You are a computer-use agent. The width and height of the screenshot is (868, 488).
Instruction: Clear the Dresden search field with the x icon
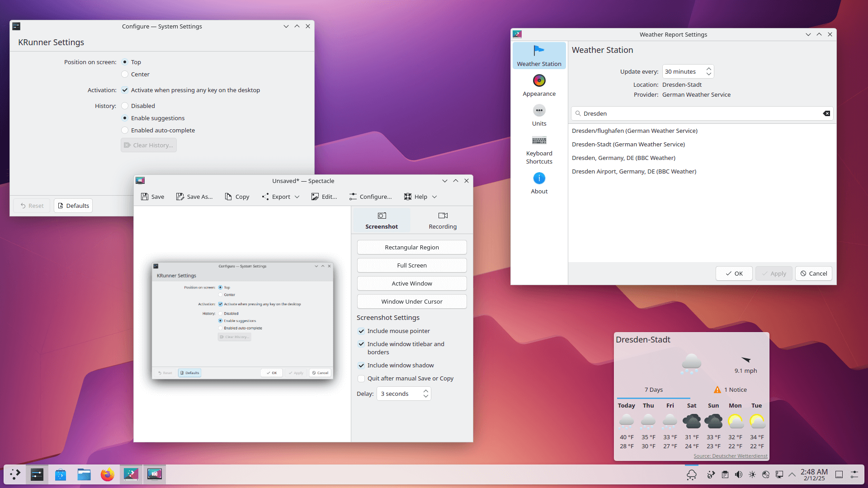(x=826, y=113)
